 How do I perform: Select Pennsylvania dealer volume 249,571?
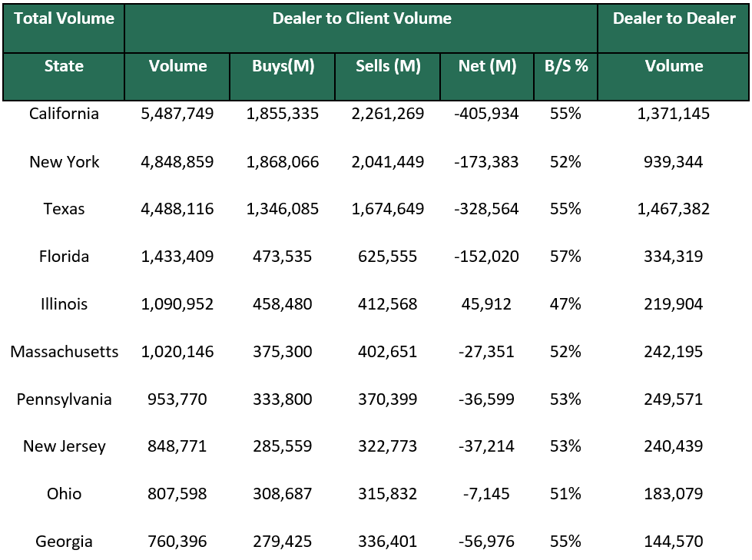[x=674, y=399]
